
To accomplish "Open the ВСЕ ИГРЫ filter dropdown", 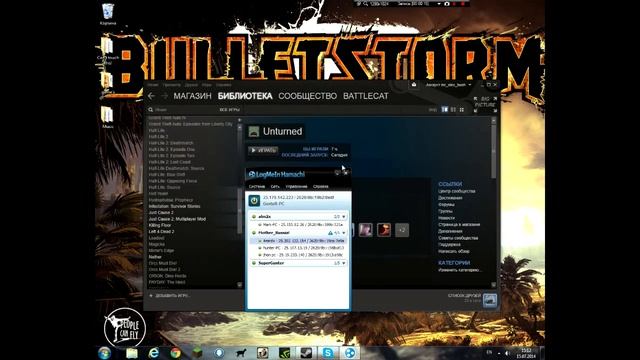I will tap(229, 110).
